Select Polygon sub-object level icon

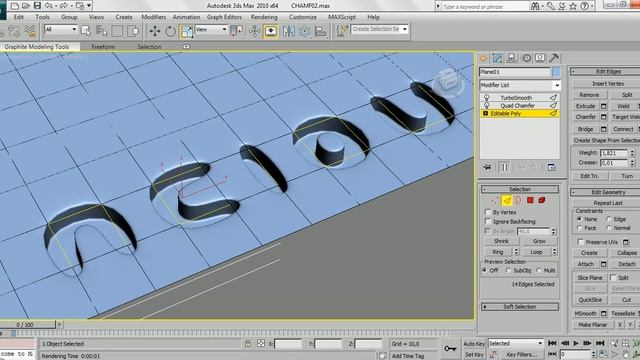(x=530, y=200)
